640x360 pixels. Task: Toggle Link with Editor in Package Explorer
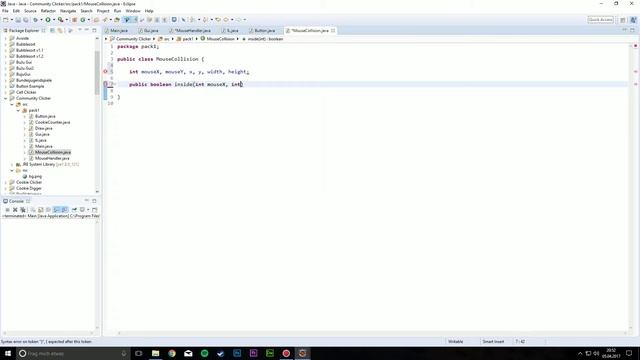pos(60,30)
